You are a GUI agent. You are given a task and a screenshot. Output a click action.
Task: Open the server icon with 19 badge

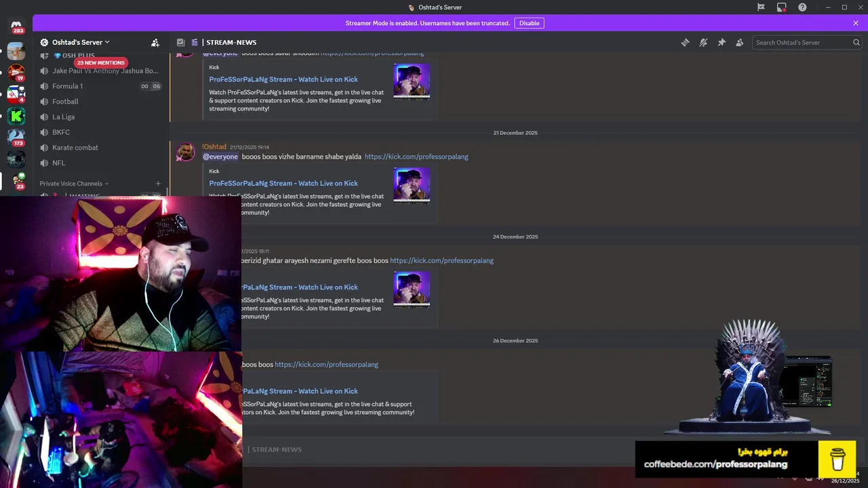[16, 72]
